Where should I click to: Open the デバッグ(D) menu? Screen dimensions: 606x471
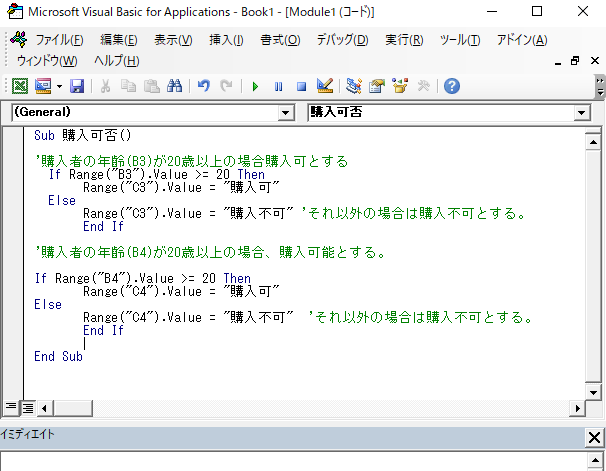(x=342, y=40)
